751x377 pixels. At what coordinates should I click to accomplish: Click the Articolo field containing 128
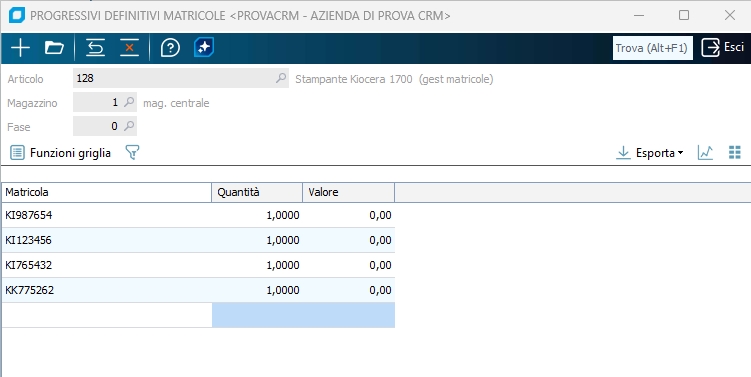[x=181, y=78]
